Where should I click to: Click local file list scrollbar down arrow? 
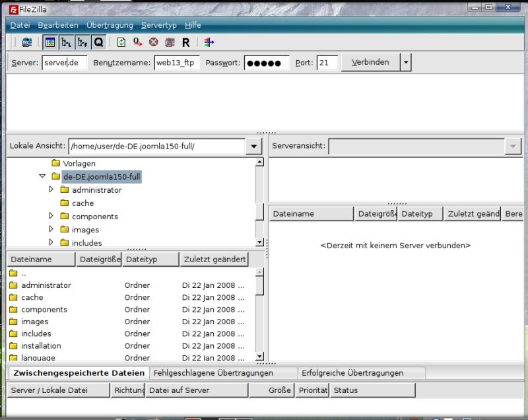point(259,357)
